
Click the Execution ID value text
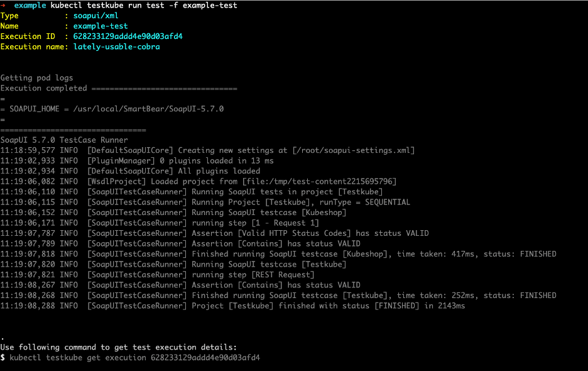click(128, 36)
